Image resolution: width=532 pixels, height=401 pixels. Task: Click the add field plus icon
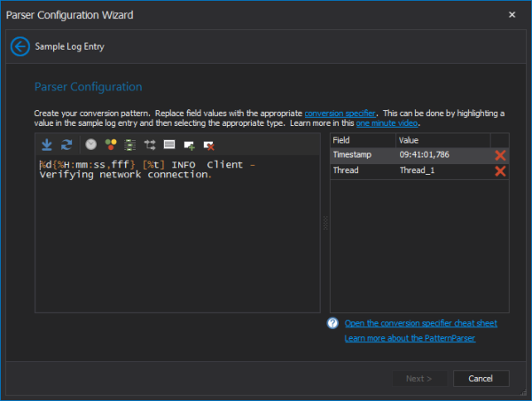tap(190, 145)
